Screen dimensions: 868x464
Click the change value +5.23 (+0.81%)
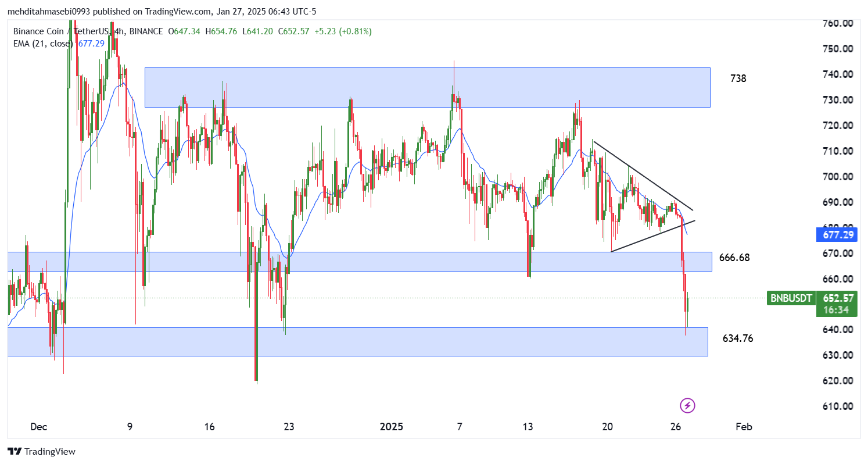[343, 31]
